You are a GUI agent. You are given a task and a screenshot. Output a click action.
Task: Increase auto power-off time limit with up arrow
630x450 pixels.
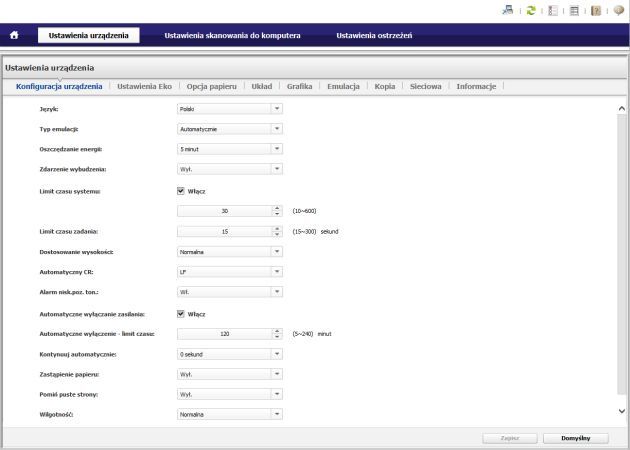[277, 331]
